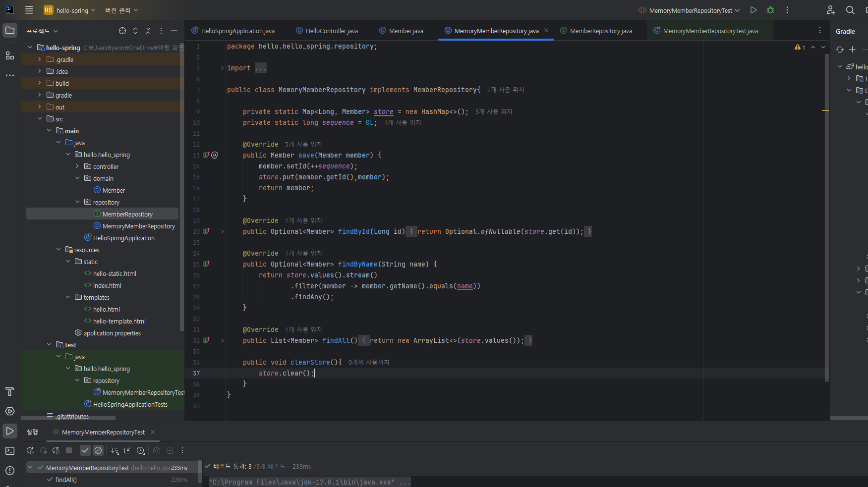This screenshot has width=868, height=487.
Task: Hide the project panel with the minimize icon
Action: point(174,31)
